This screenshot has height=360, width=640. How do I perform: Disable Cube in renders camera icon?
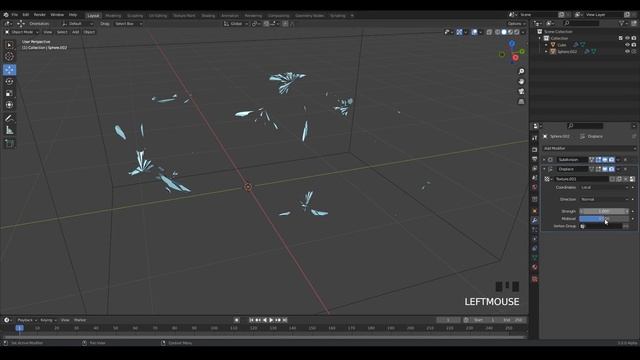pos(634,45)
